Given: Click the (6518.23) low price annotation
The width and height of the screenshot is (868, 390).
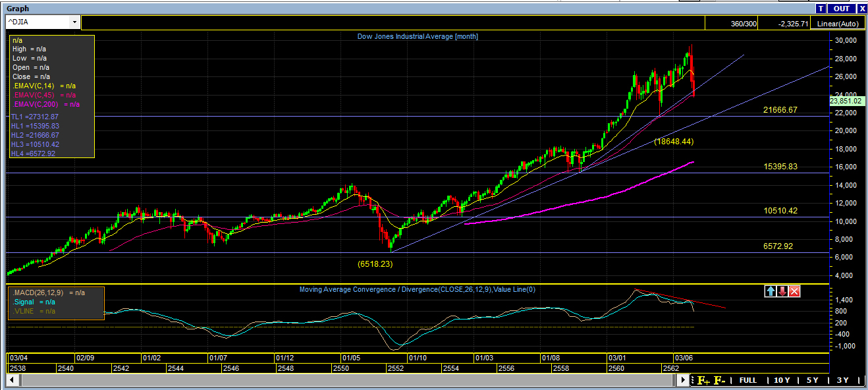Looking at the screenshot, I should coord(375,263).
